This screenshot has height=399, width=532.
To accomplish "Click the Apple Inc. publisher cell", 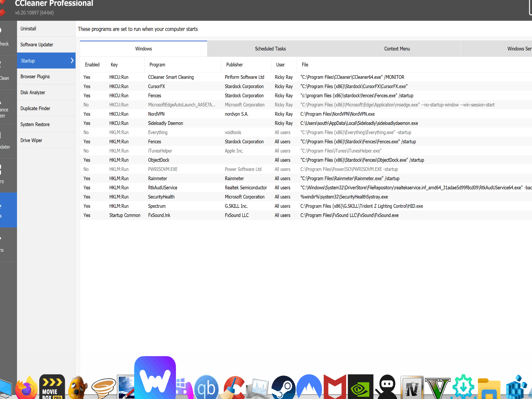I will [x=234, y=151].
